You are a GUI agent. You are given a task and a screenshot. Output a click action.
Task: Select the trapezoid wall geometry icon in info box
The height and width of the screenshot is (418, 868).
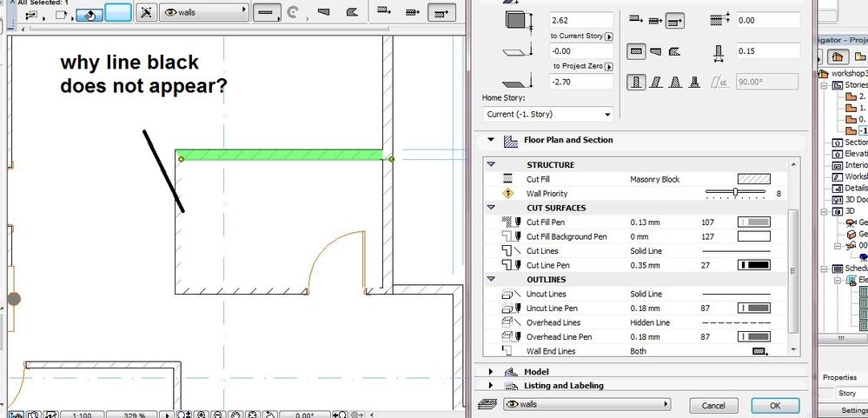[324, 11]
